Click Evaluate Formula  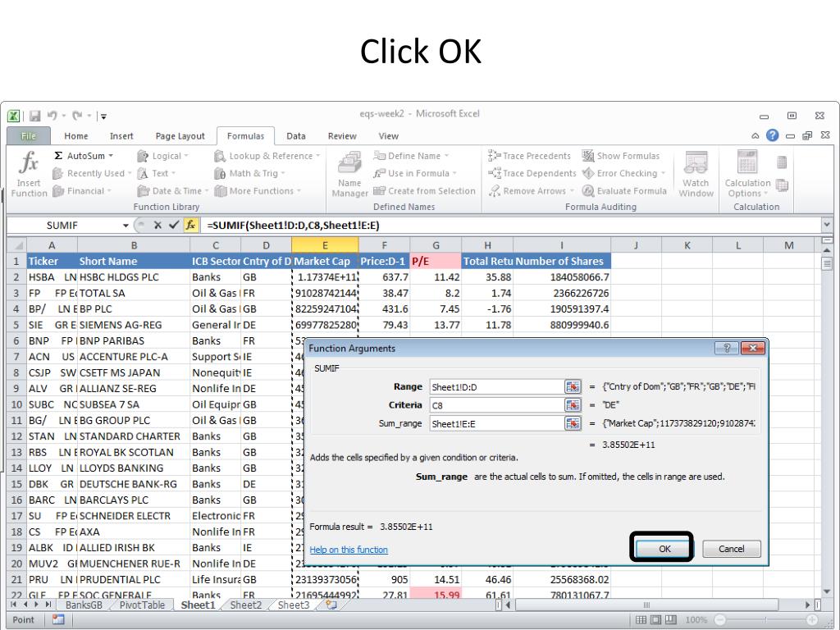[624, 191]
